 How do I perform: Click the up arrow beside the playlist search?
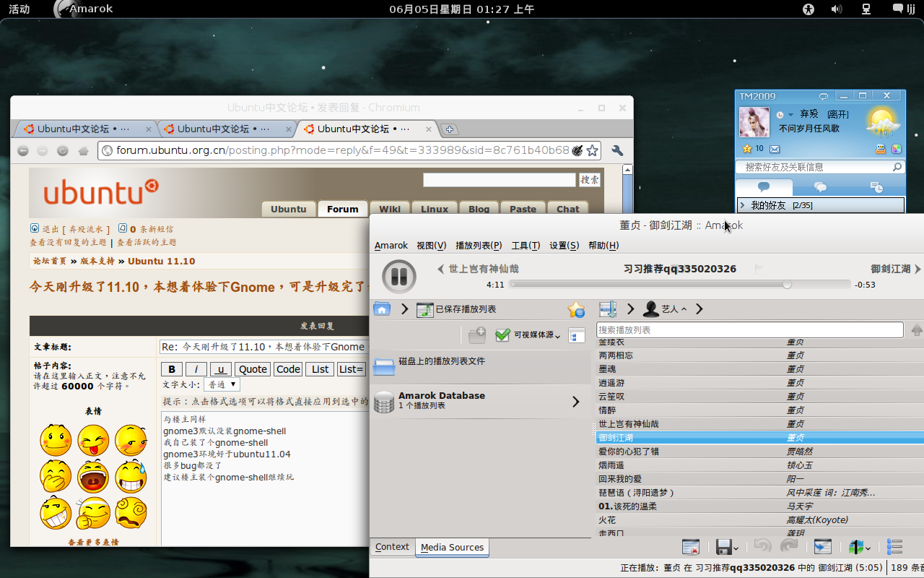pos(917,330)
